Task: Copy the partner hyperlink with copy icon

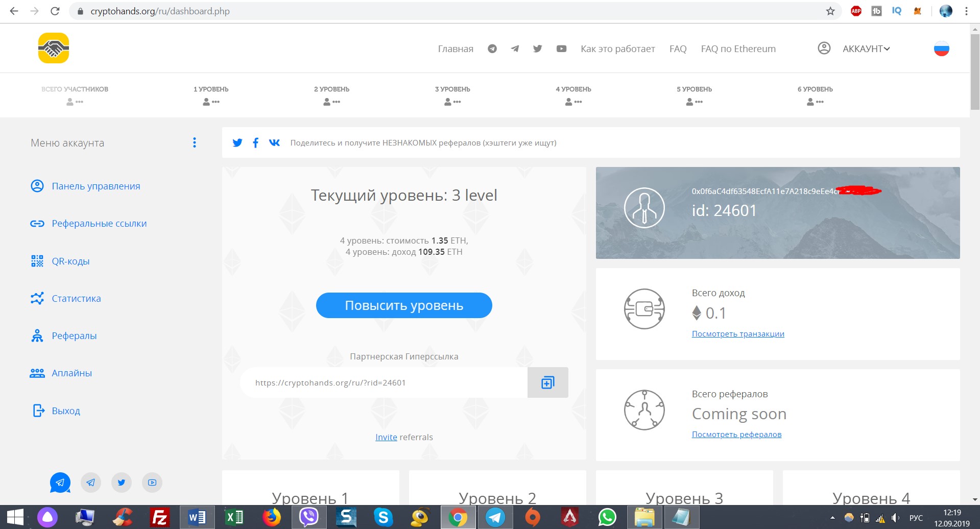Action: (547, 382)
